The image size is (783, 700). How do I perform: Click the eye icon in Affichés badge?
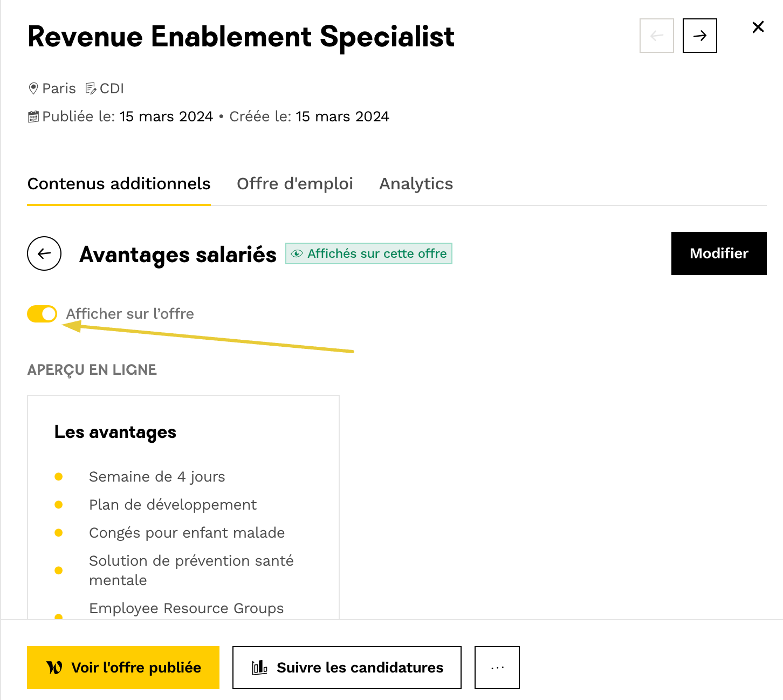(x=297, y=254)
